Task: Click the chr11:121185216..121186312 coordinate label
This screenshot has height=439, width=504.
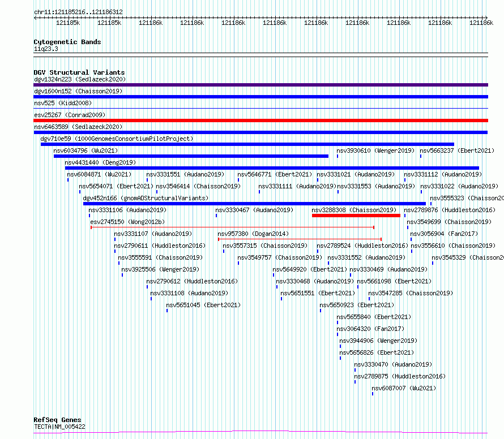Action: pos(78,12)
